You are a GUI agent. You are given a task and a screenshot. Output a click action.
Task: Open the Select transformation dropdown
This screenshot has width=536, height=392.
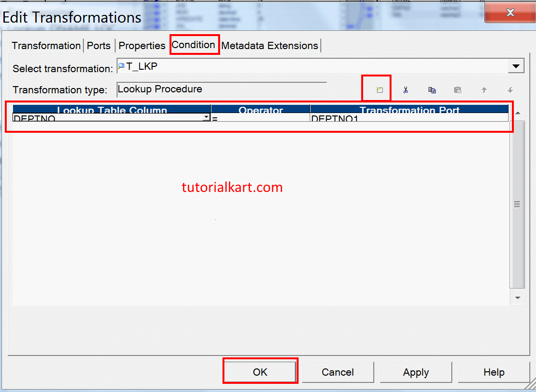click(516, 66)
